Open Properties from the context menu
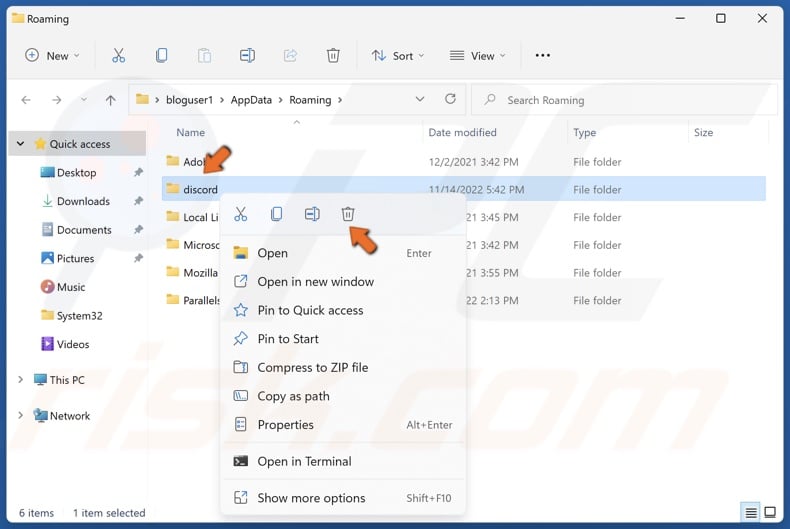This screenshot has height=529, width=790. (343, 425)
